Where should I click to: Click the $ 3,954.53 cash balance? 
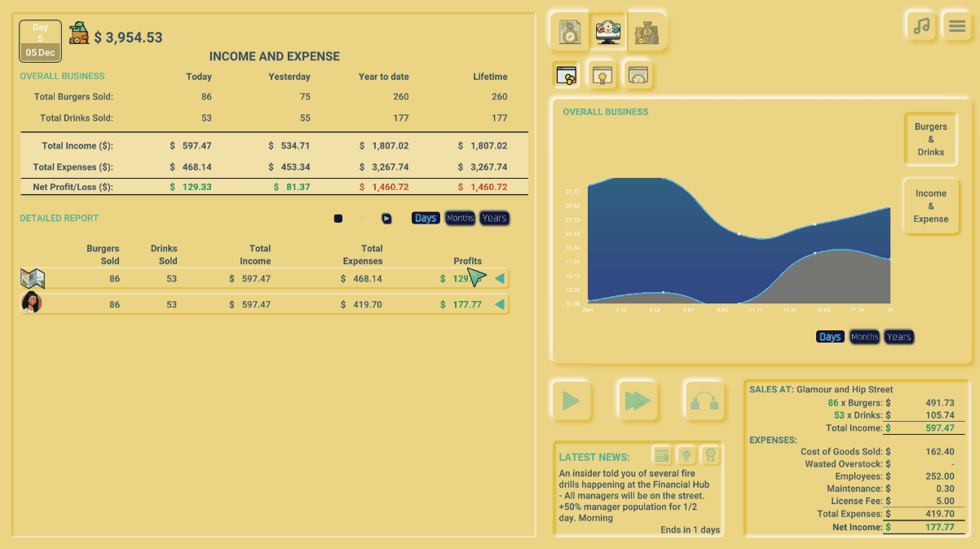point(128,38)
